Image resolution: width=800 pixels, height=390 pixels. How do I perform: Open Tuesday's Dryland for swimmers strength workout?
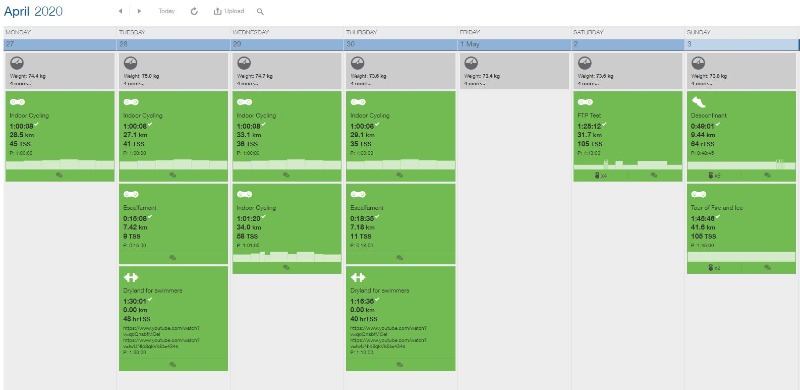173,319
